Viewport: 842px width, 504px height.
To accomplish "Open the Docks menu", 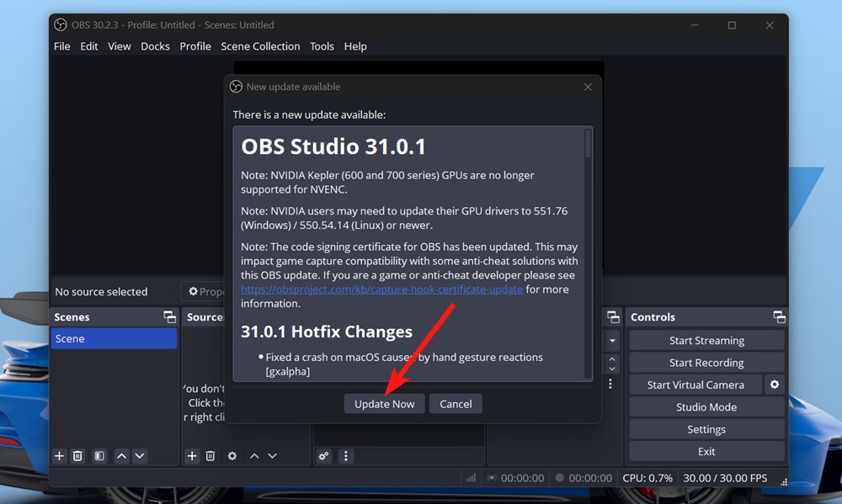I will (x=155, y=46).
